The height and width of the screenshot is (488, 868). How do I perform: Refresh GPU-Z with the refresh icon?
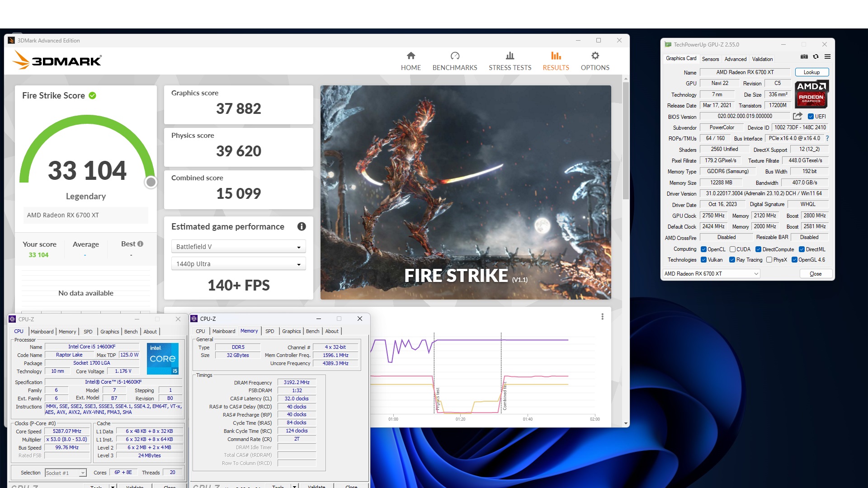coord(816,56)
